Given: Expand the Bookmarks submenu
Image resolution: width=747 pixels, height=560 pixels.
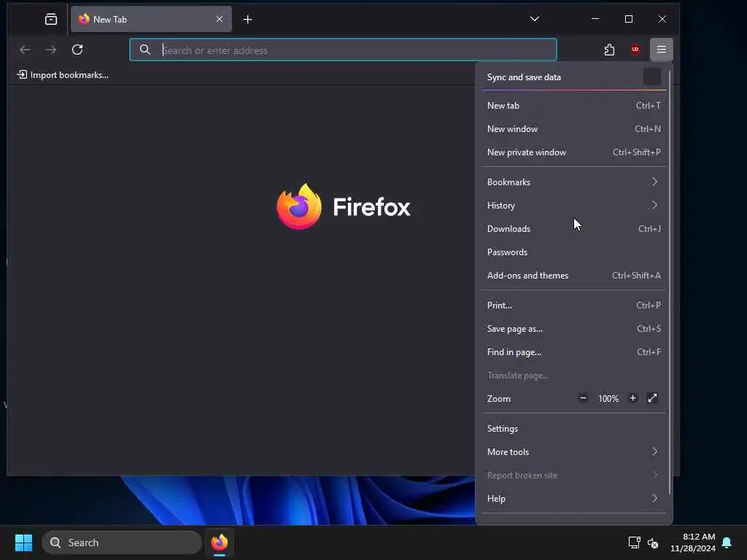Looking at the screenshot, I should tap(573, 182).
